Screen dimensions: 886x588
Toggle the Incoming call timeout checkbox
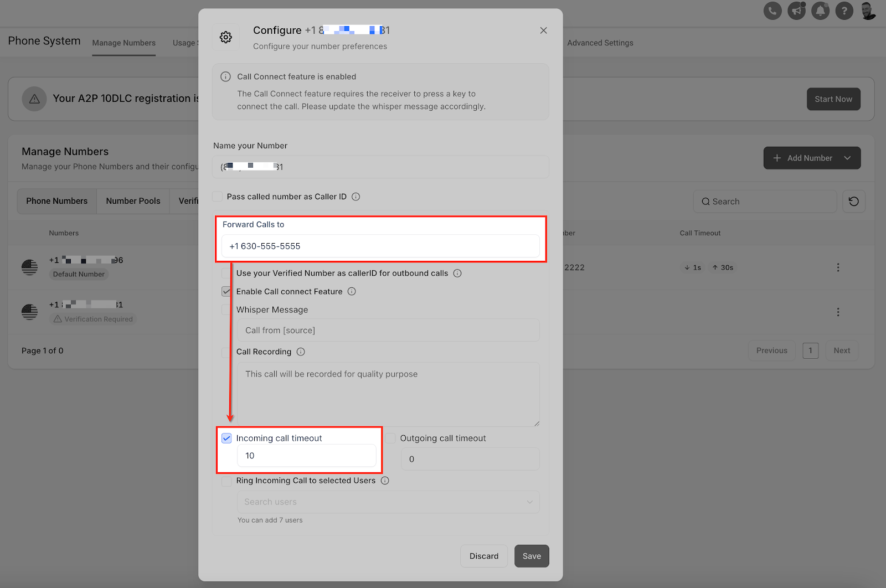[226, 438]
